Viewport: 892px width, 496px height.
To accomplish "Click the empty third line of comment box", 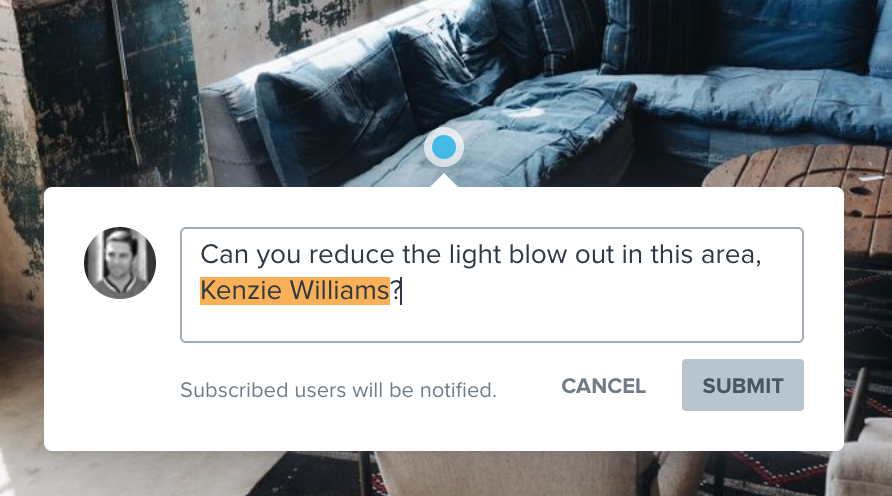I will pyautogui.click(x=492, y=324).
